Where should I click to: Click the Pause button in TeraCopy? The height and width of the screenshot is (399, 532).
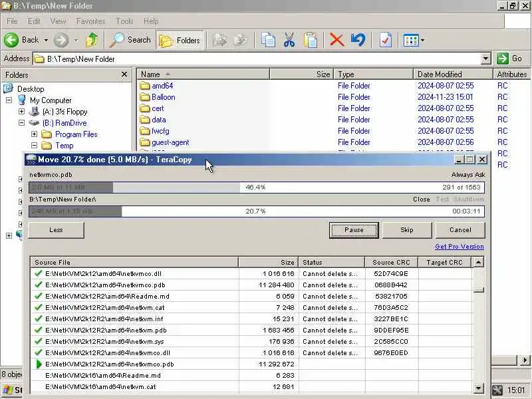[354, 230]
